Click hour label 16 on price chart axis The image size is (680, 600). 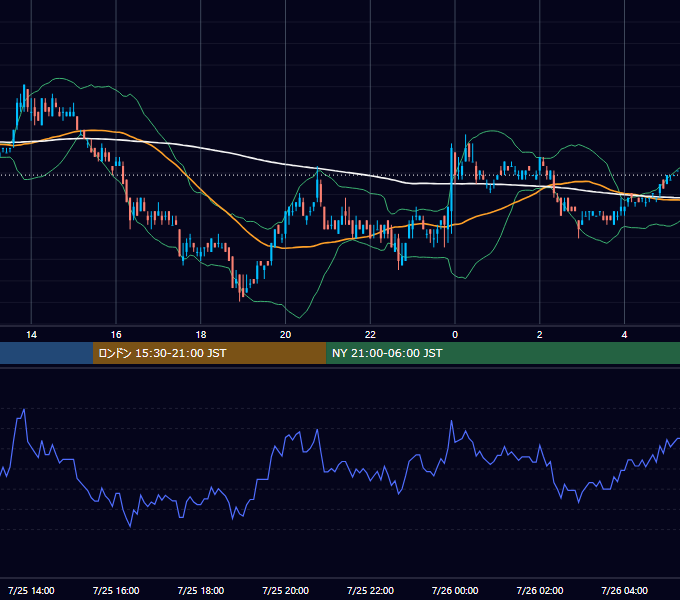pyautogui.click(x=116, y=335)
